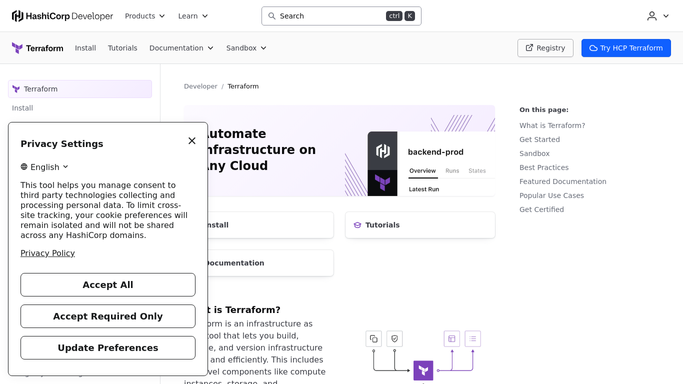The width and height of the screenshot is (683, 384).
Task: Click the Developer breadcrumb link
Action: pos(200,86)
